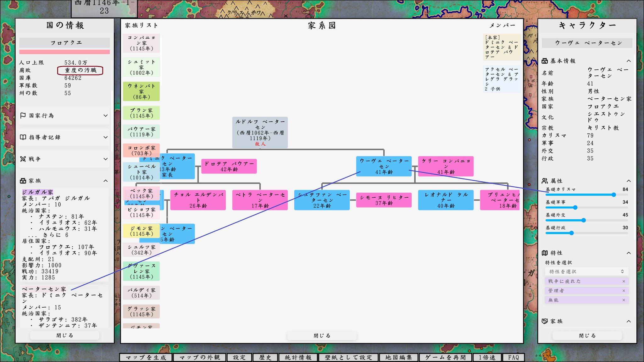This screenshot has height=362, width=644.
Task: Click the 基本情報 header icon
Action: (x=545, y=61)
